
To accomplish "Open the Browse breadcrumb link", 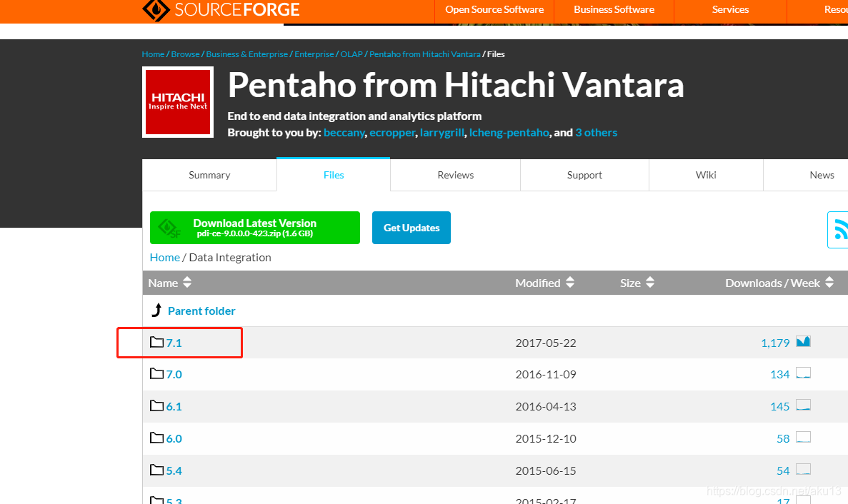I will click(185, 54).
